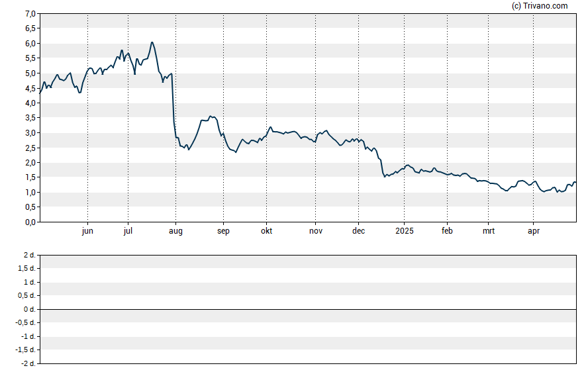
Task: Select the 'nov' month label
Action: click(316, 231)
